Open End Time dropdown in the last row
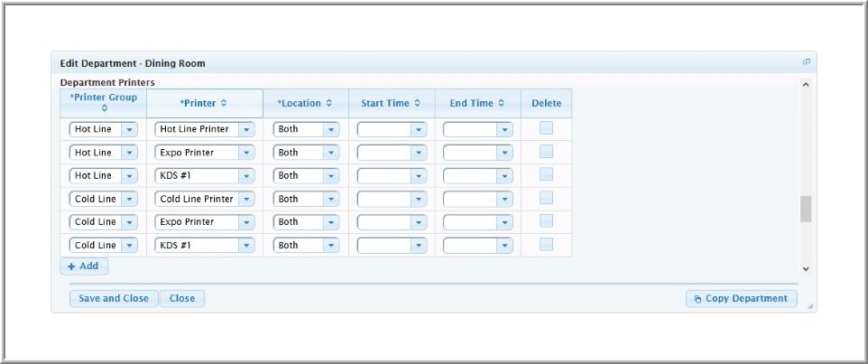The image size is (868, 364). click(x=504, y=245)
